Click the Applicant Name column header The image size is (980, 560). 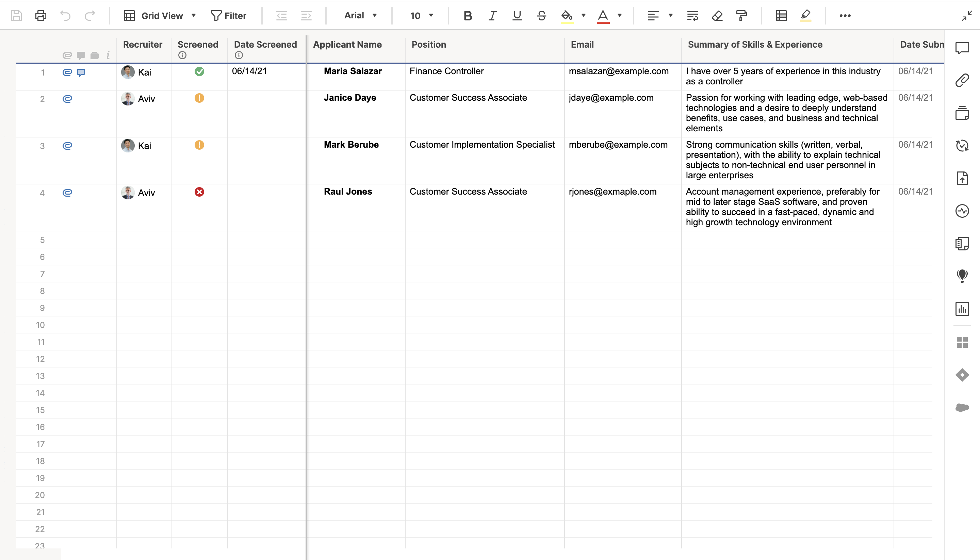347,45
